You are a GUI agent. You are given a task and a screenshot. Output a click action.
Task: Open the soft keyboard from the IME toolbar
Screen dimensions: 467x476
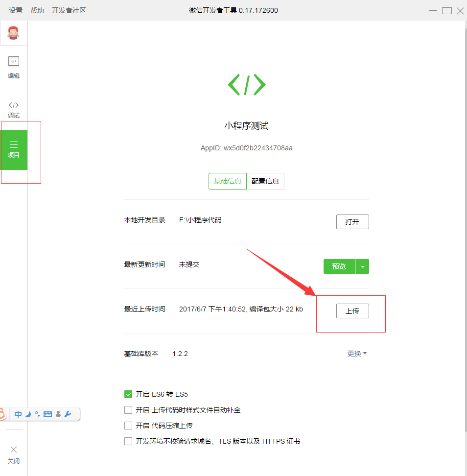pos(47,414)
